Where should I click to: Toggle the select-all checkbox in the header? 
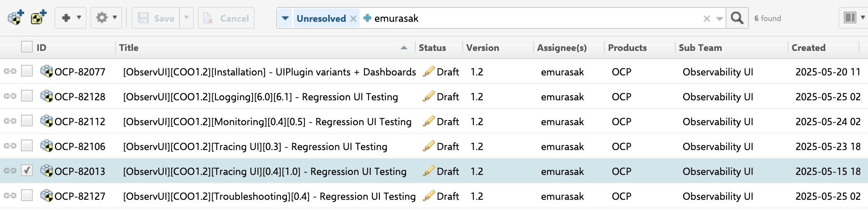point(27,47)
